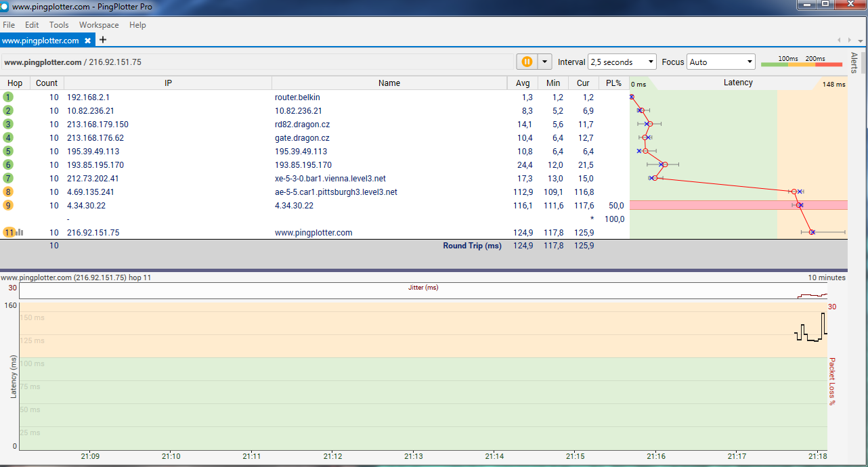
Task: Open the Workspace menu
Action: [x=99, y=25]
